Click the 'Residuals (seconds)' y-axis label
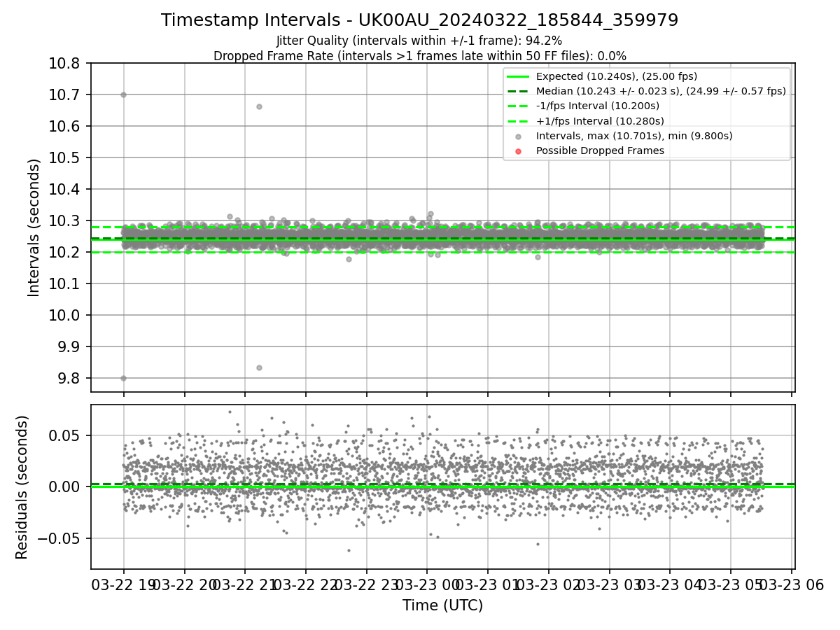Viewport: 840px width, 630px height. point(22,487)
